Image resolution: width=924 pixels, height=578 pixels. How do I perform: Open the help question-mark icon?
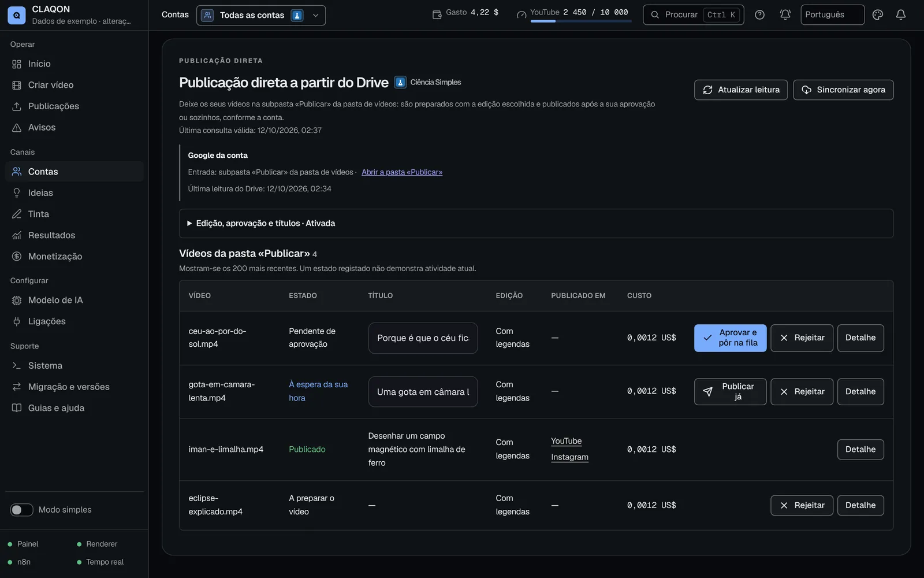pos(760,15)
